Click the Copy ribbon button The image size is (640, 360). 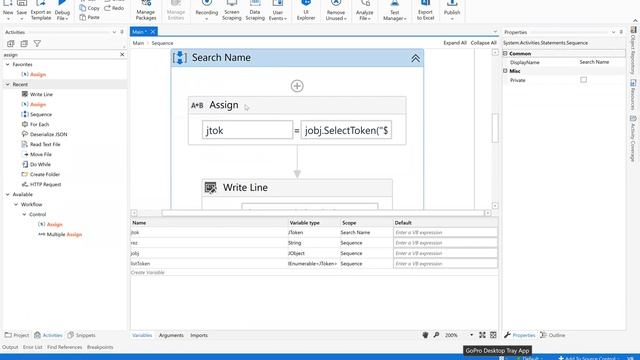(89, 8)
